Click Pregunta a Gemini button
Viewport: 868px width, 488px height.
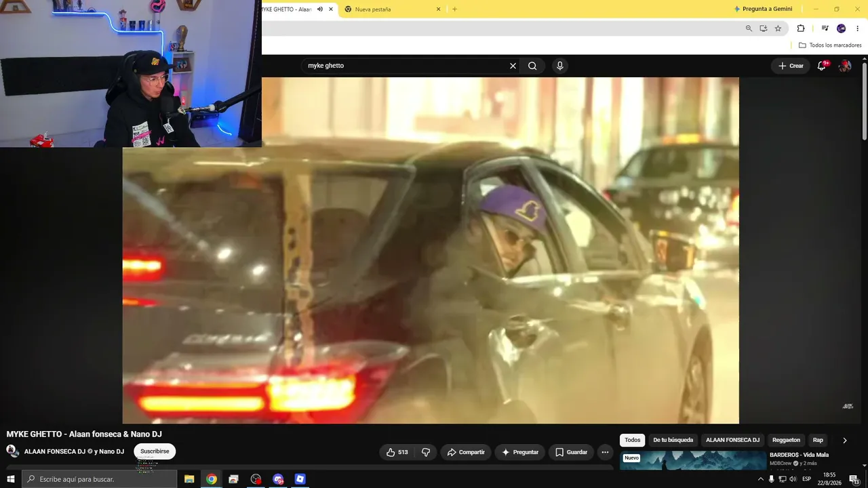click(762, 9)
